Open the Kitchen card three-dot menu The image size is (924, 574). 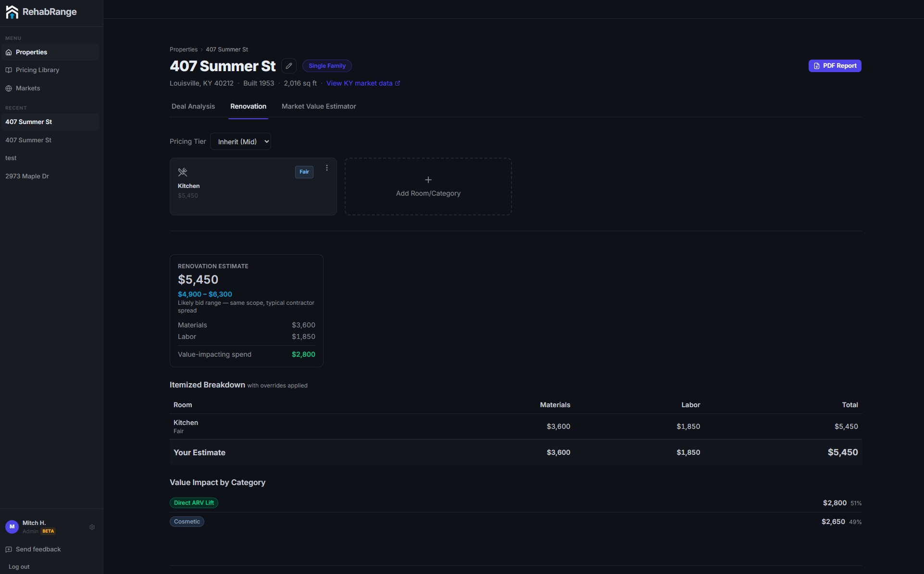pos(327,168)
